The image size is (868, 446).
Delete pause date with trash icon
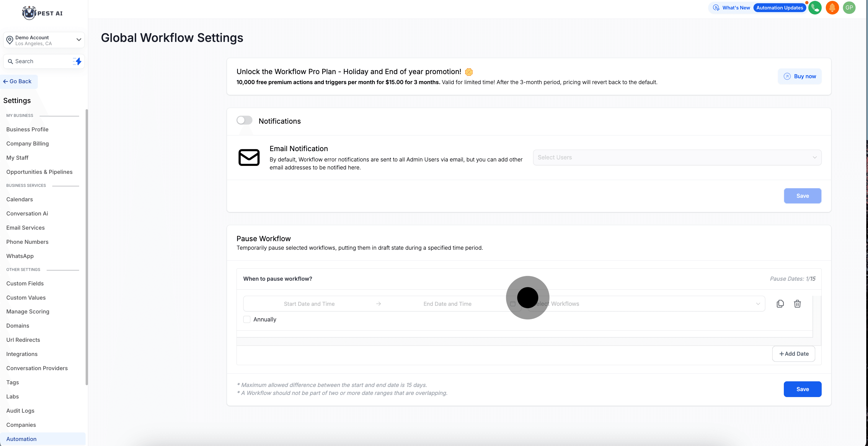797,303
